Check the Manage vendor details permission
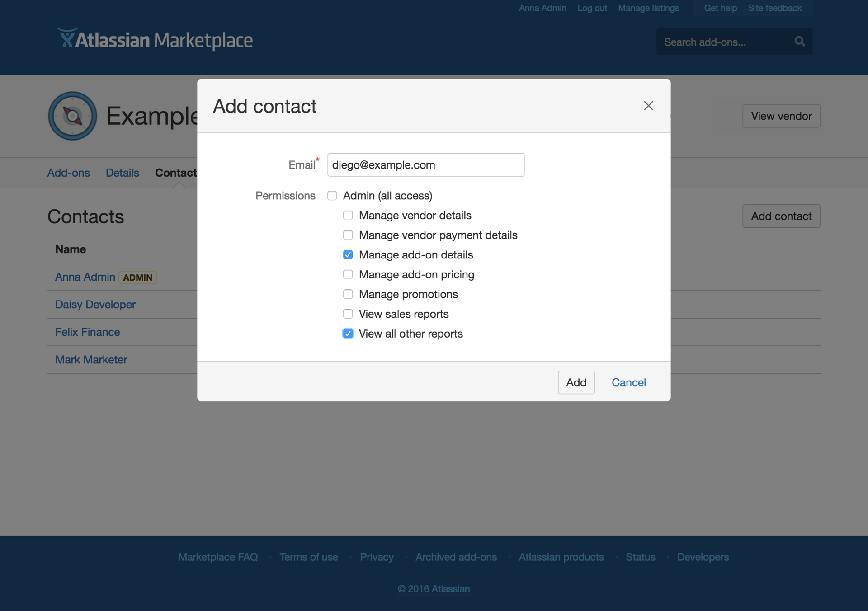 [348, 216]
